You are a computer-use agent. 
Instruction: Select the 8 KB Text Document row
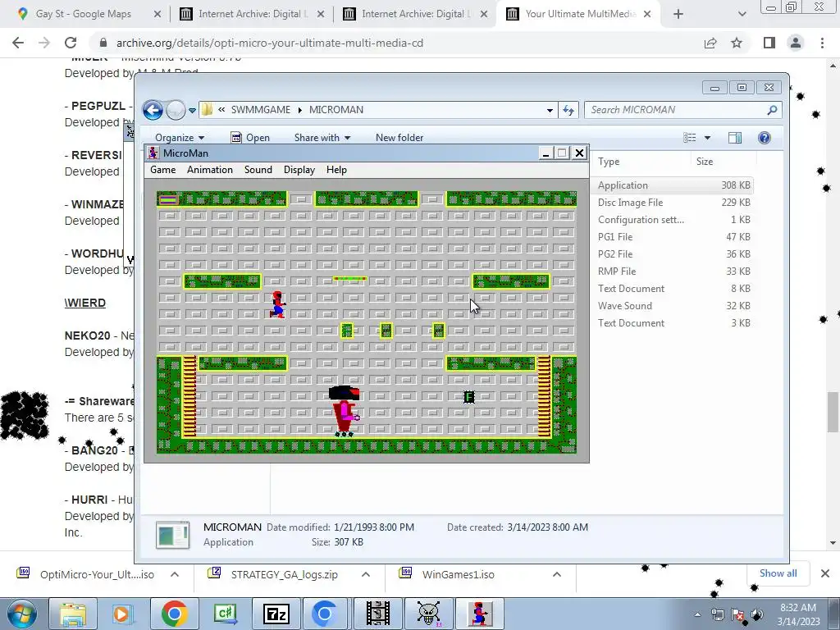pyautogui.click(x=673, y=288)
